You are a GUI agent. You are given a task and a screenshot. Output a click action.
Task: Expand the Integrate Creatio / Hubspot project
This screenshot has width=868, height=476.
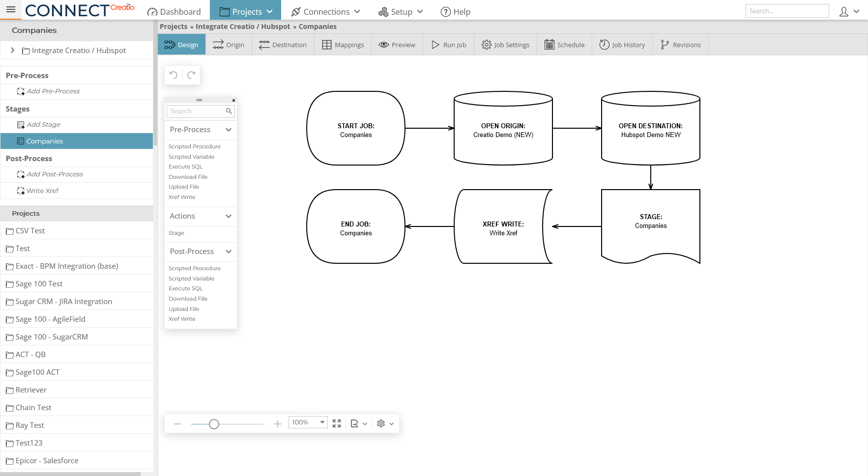tap(12, 50)
